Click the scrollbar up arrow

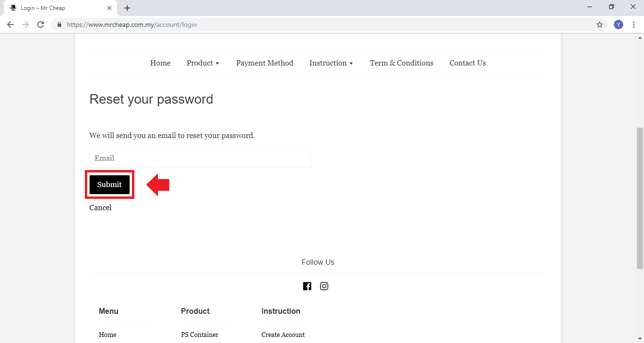click(640, 37)
